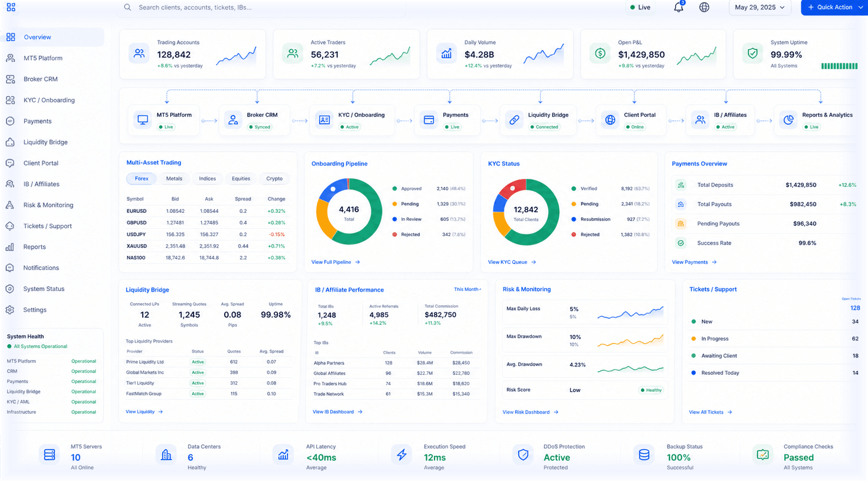
Task: Click the IB / Affiliates people icon in flow
Action: (700, 120)
